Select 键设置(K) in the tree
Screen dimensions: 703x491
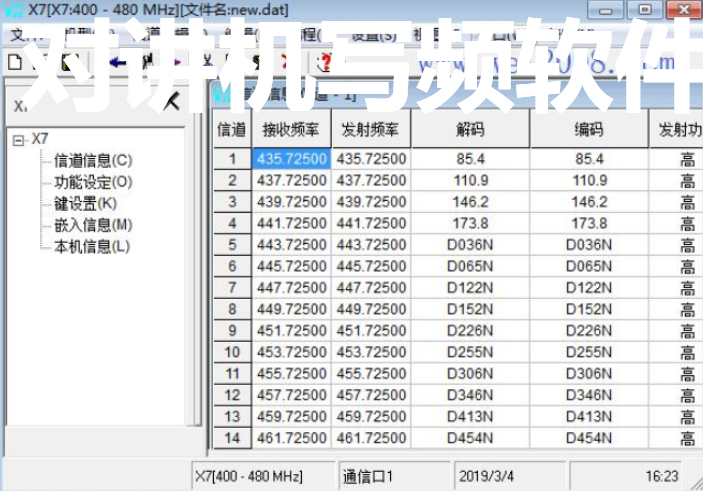click(x=85, y=204)
